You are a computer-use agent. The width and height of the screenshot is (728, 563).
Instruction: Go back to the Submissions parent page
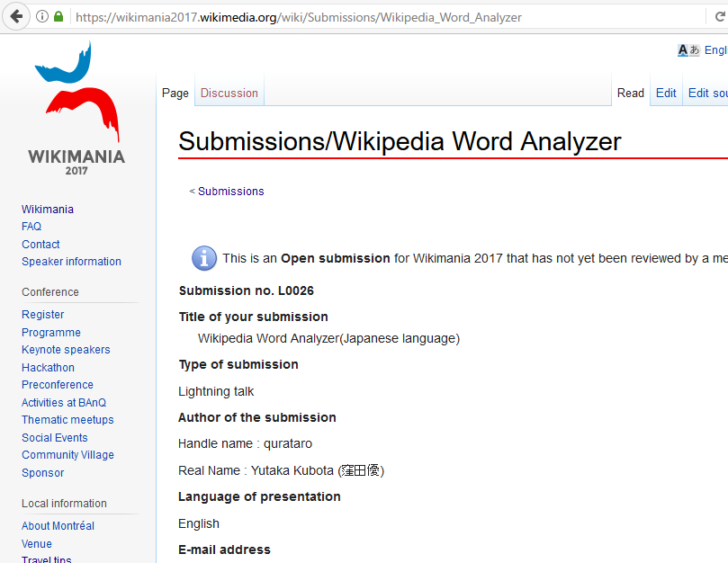tap(230, 192)
